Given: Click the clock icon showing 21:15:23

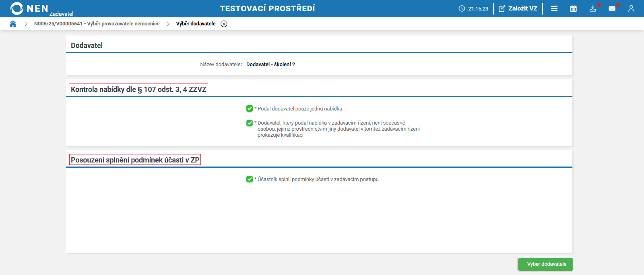Looking at the screenshot, I should tap(462, 8).
